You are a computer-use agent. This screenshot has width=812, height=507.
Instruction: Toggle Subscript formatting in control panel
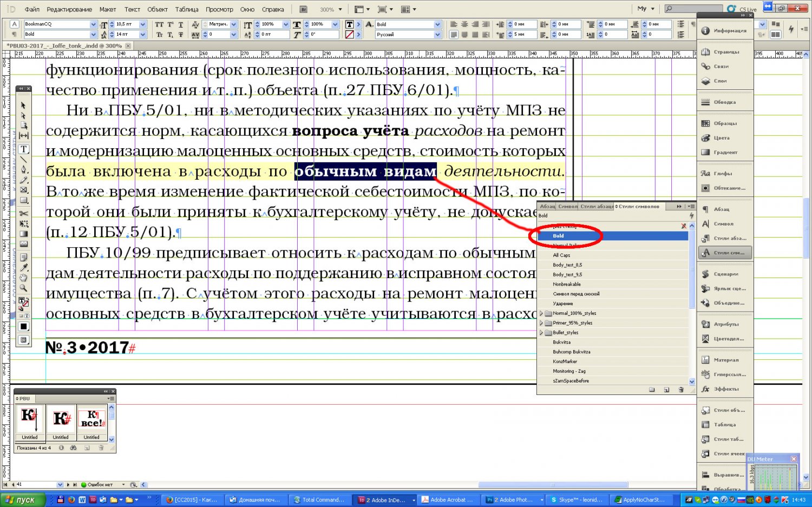(x=170, y=35)
